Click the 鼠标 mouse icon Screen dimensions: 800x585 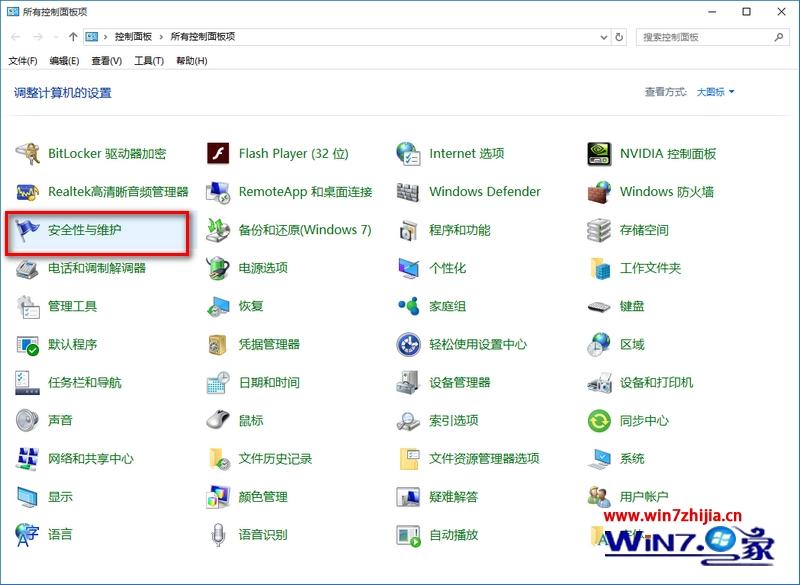pos(218,420)
